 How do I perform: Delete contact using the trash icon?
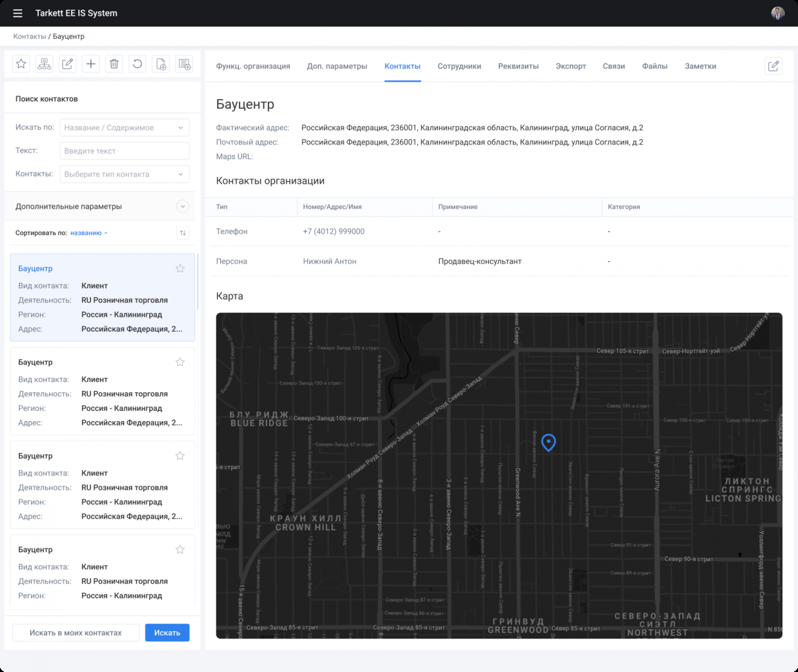point(114,64)
